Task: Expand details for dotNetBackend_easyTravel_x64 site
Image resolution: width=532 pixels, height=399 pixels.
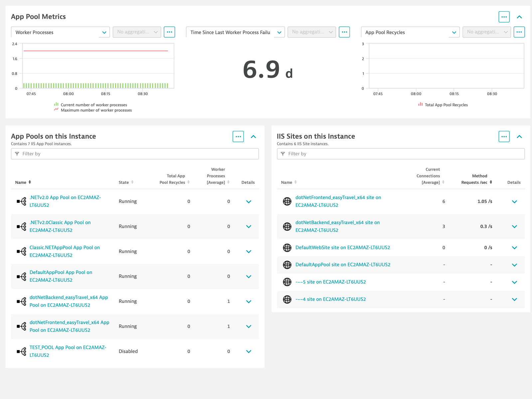Action: click(x=514, y=227)
